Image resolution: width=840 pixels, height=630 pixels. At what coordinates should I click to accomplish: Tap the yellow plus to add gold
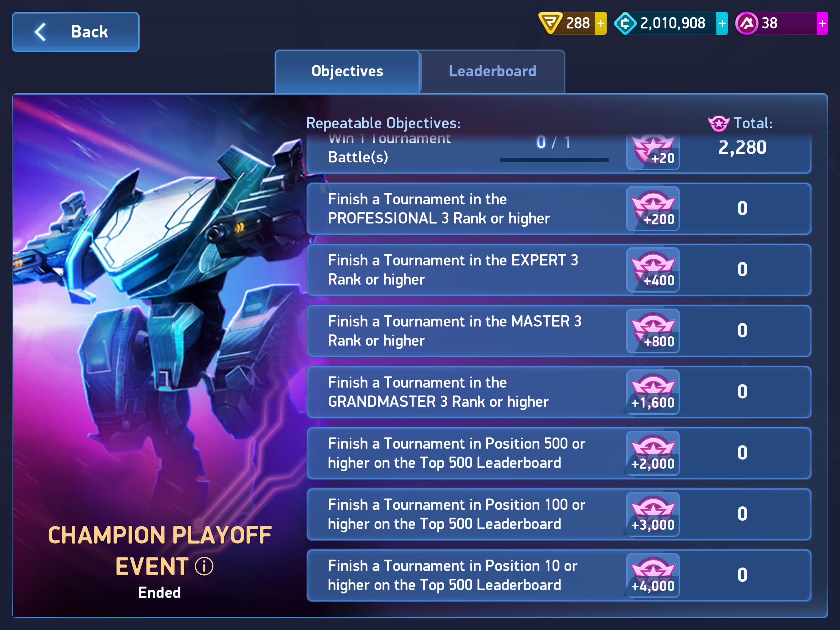pos(600,24)
